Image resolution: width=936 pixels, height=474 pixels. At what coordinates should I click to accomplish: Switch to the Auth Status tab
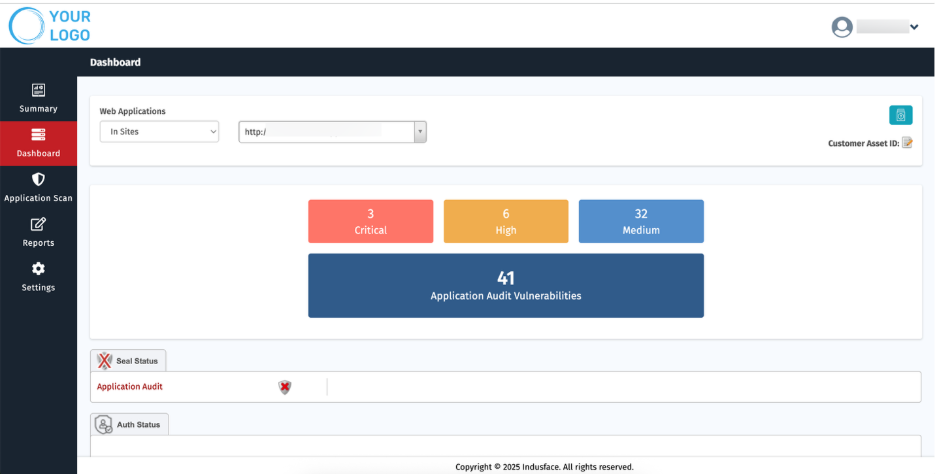[130, 424]
